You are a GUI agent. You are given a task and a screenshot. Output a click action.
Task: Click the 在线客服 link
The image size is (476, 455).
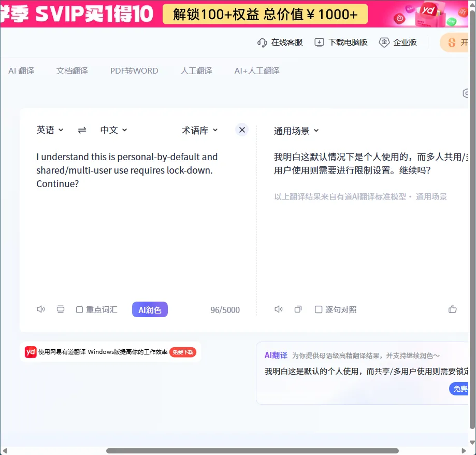(x=287, y=42)
